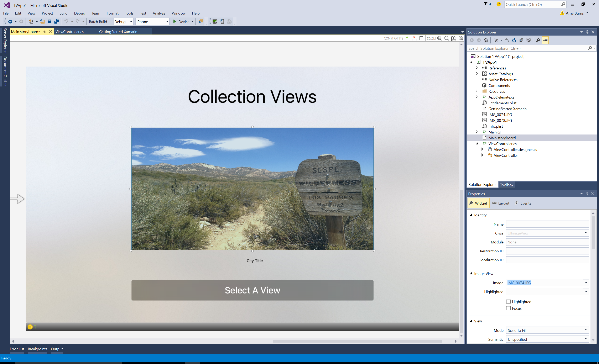Viewport: 599px width, 364px height.
Task: Zoom in on the storyboard canvas
Action: pyautogui.click(x=454, y=38)
